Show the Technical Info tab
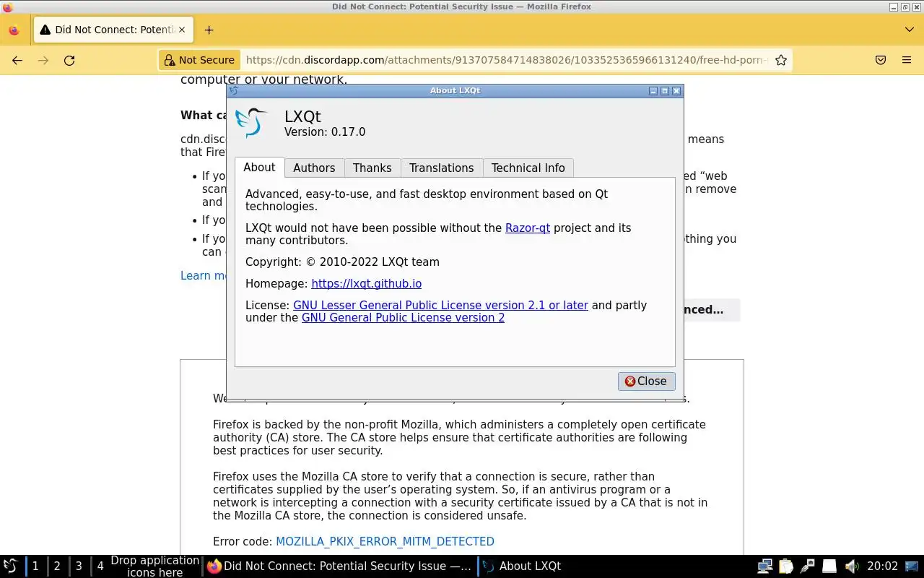 [528, 168]
